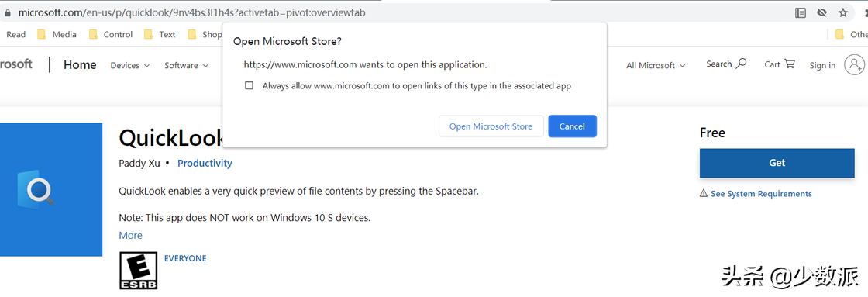Image resolution: width=868 pixels, height=297 pixels.
Task: Click the Windows 10 S note text
Action: point(245,218)
